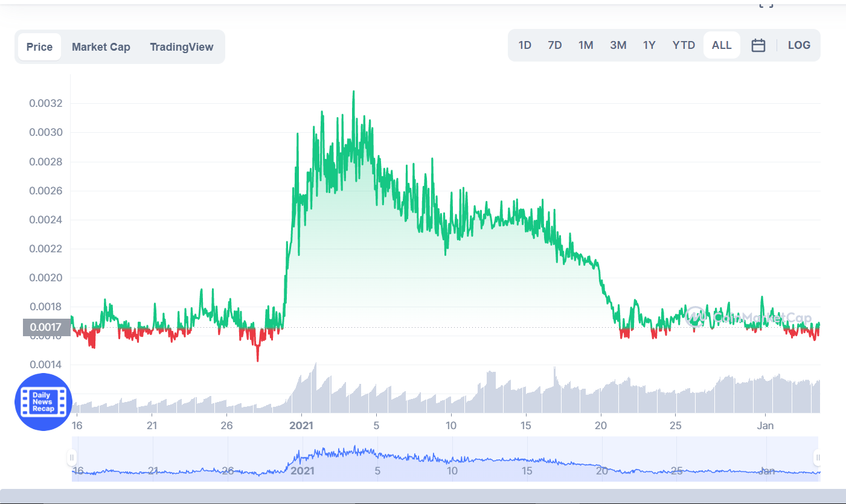
Task: Select the Price tab
Action: coord(39,46)
